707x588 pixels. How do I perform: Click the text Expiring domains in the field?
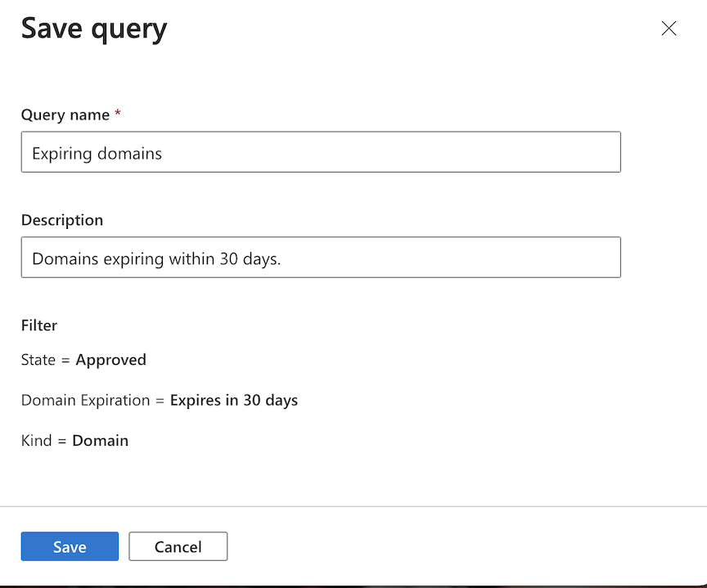click(98, 153)
